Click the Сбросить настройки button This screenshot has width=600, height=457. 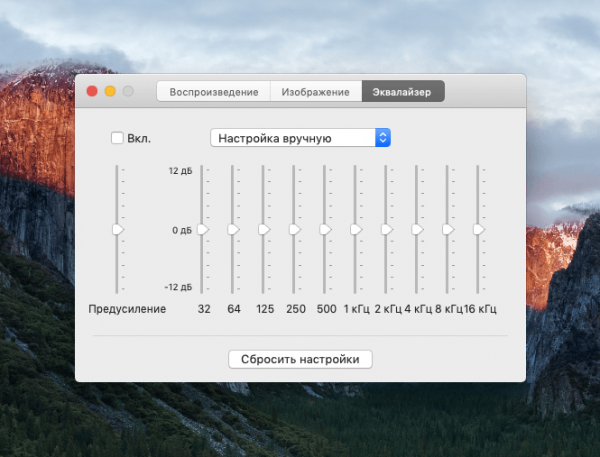click(300, 359)
